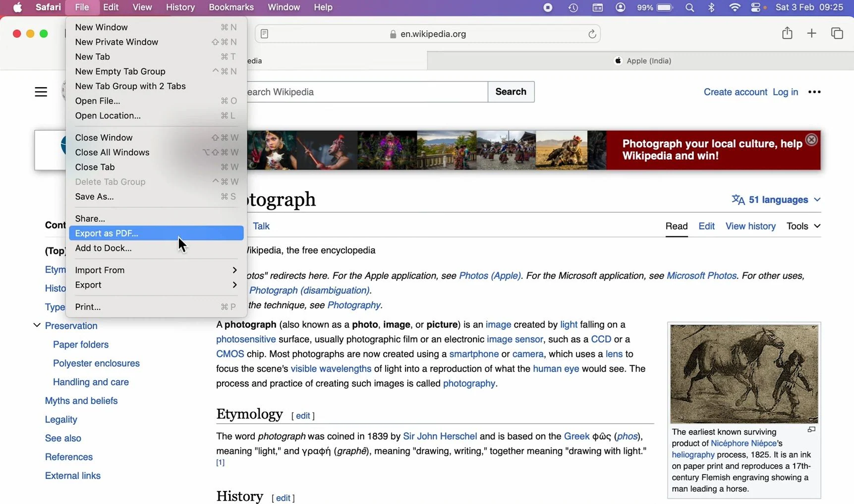The width and height of the screenshot is (854, 504).
Task: Open the photosensitive link
Action: coord(246,339)
